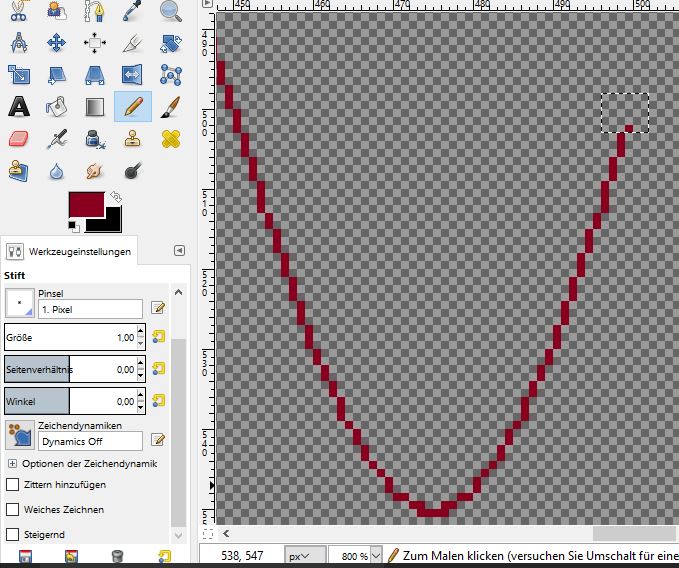Check the Steigernd option

click(13, 535)
